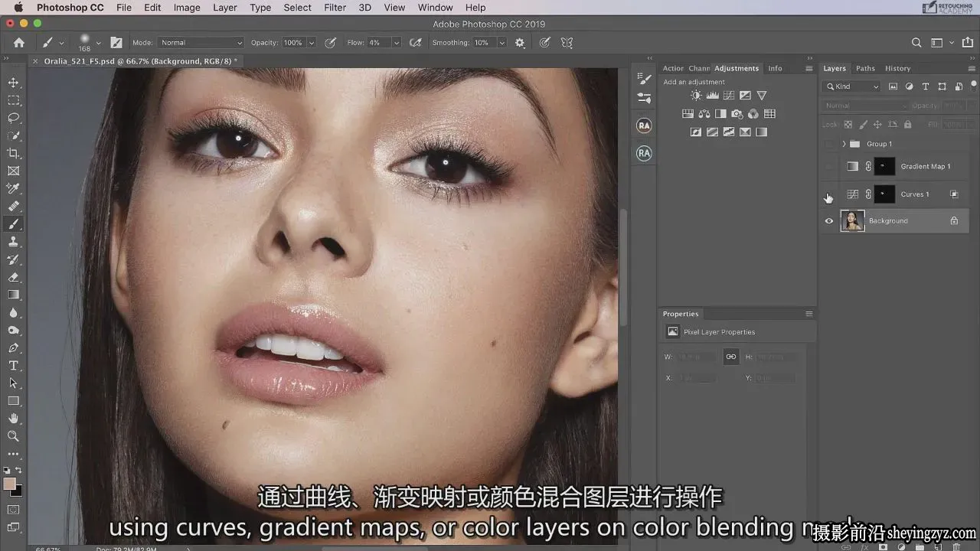Open the brush Mode dropdown
The image size is (980, 551).
point(201,43)
